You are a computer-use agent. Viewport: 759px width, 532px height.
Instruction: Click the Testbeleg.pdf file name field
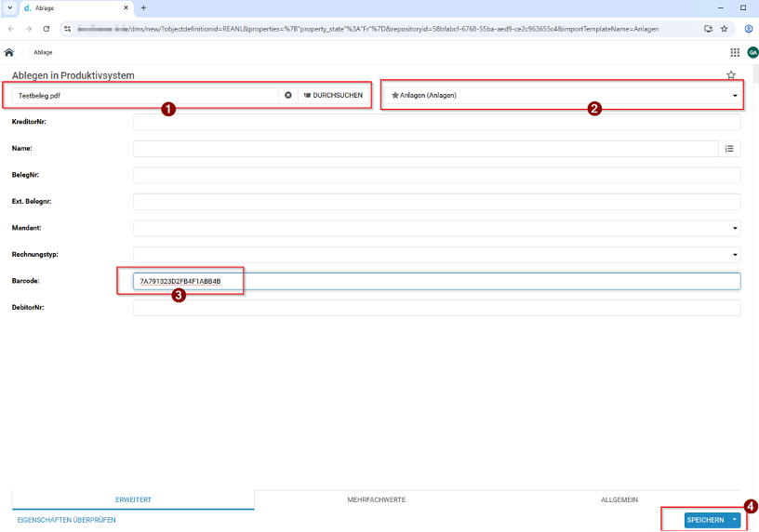(x=145, y=96)
